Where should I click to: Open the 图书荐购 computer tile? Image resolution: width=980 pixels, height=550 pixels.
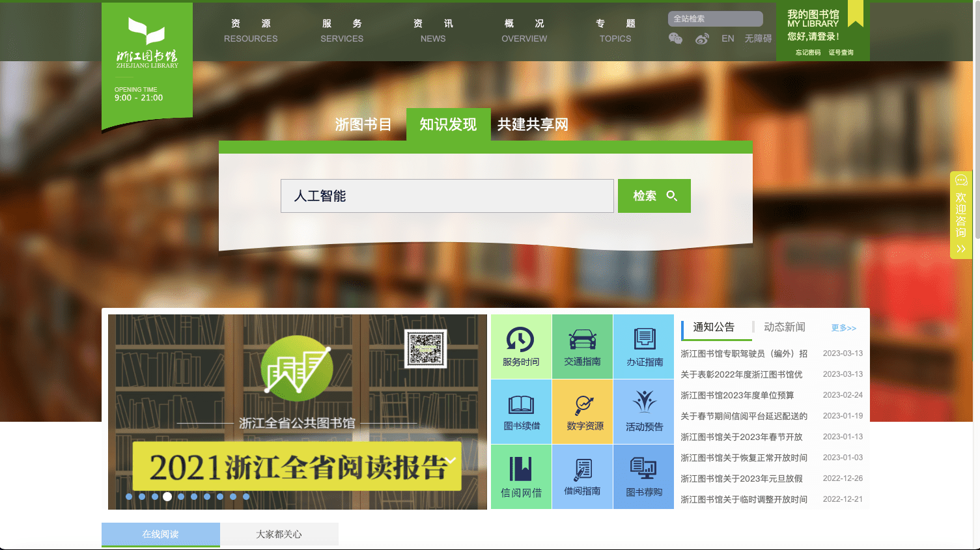point(644,476)
